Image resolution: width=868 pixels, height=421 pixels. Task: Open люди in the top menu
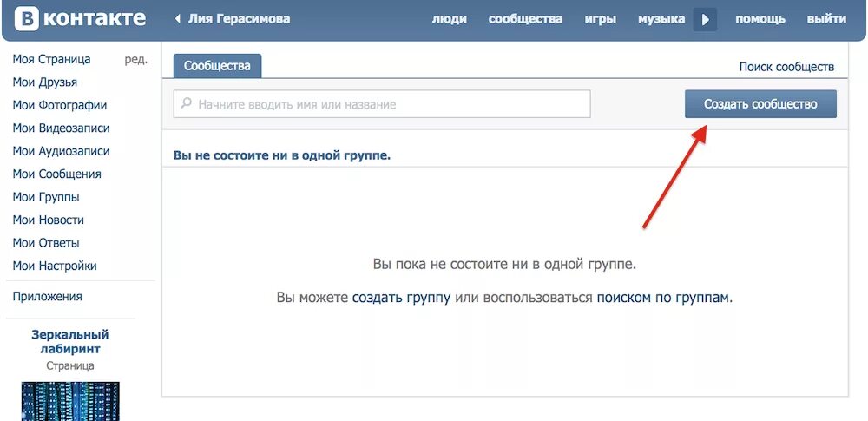(x=449, y=19)
